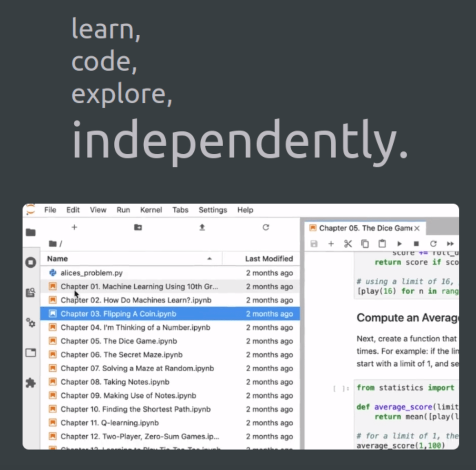Upload a file using the upload icon
Screen dimensions: 476x470
202,228
